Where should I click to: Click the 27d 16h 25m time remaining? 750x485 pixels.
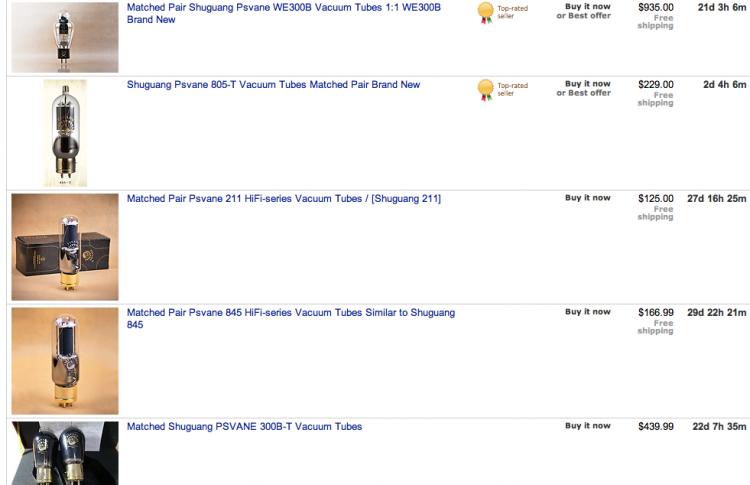716,199
